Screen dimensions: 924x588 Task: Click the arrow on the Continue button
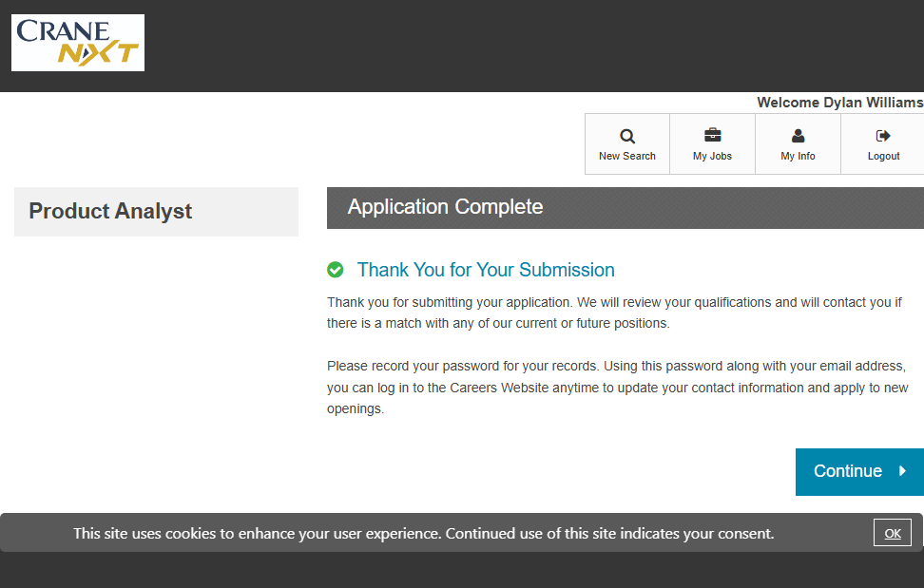click(902, 471)
